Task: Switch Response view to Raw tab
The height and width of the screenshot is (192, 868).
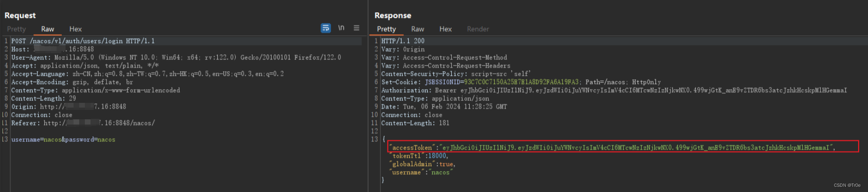Action: 418,29
